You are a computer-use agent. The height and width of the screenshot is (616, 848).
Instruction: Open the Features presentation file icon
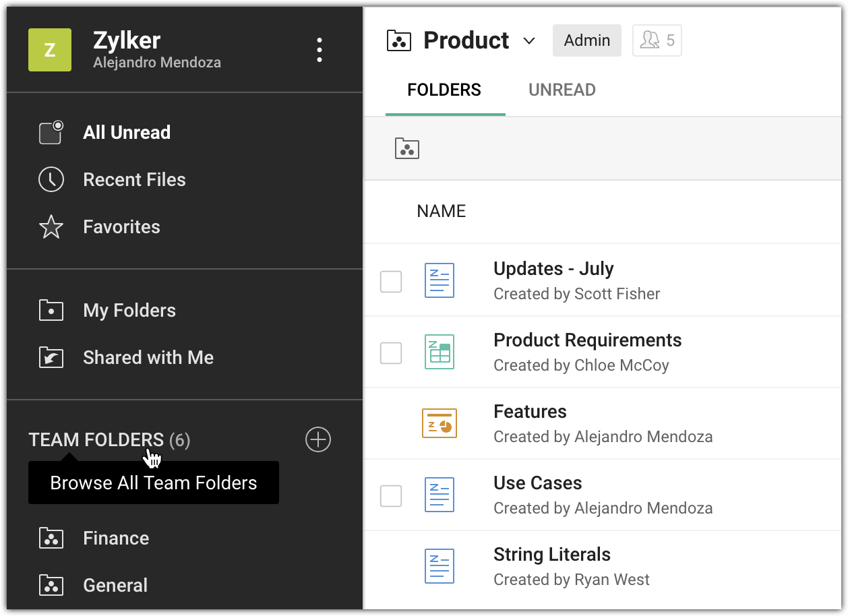(x=439, y=423)
